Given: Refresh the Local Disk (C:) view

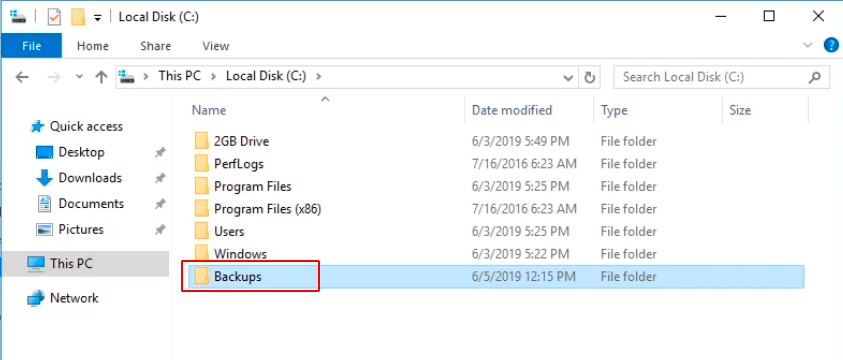Looking at the screenshot, I should click(x=589, y=77).
